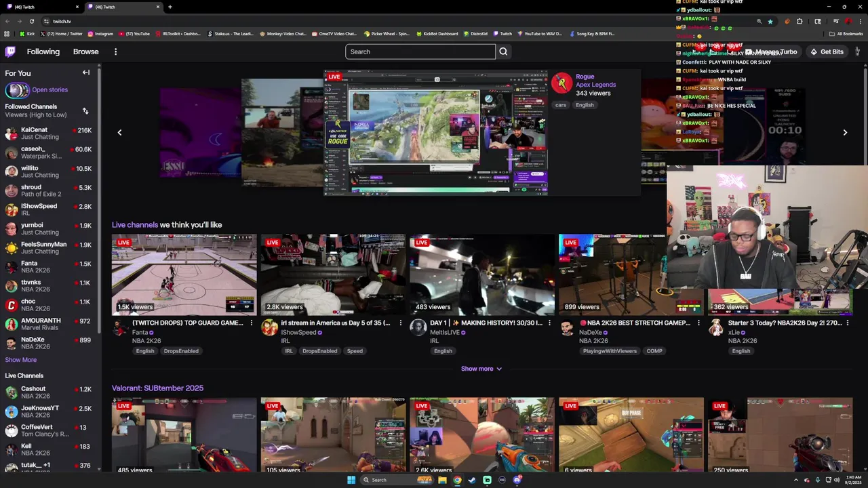This screenshot has height=488, width=868.
Task: Click the PlayingWithViewers tag
Action: click(610, 351)
